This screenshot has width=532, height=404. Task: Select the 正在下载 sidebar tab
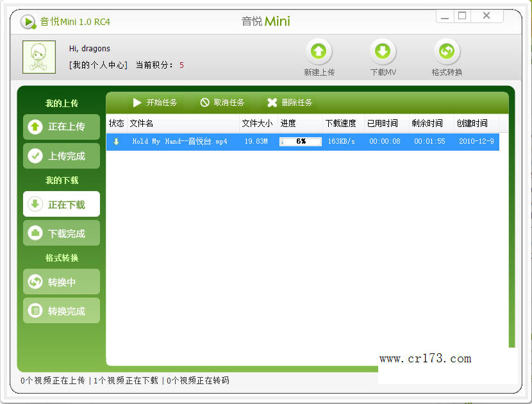click(x=62, y=204)
